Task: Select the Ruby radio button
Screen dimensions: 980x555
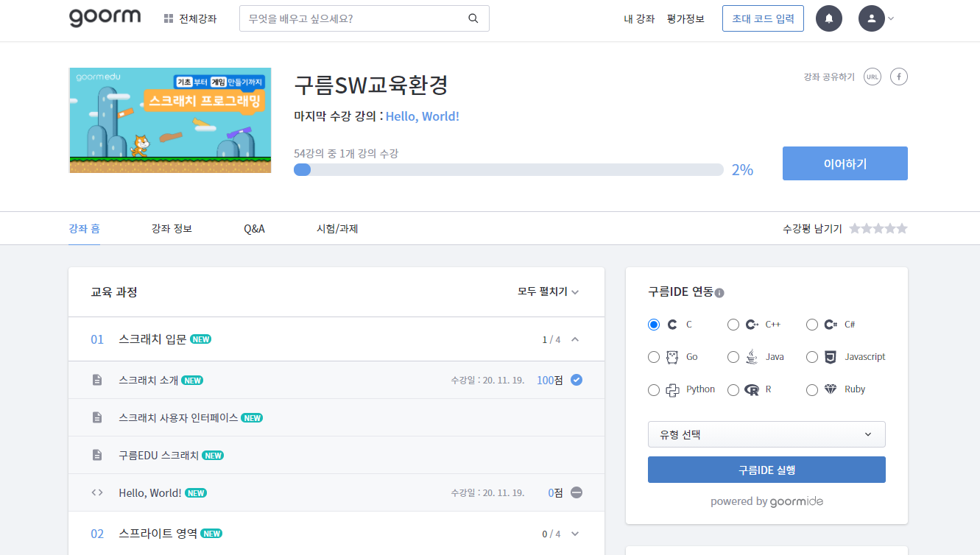Action: (x=812, y=390)
